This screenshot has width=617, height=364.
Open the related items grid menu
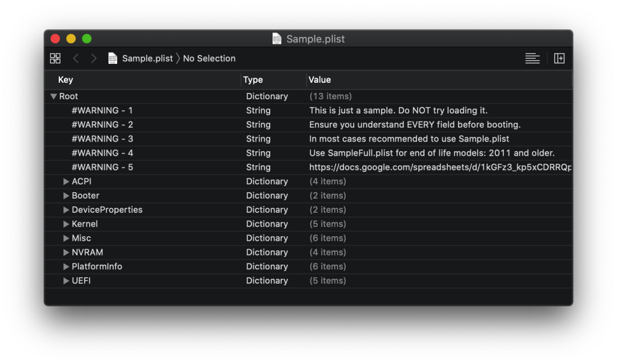click(55, 59)
